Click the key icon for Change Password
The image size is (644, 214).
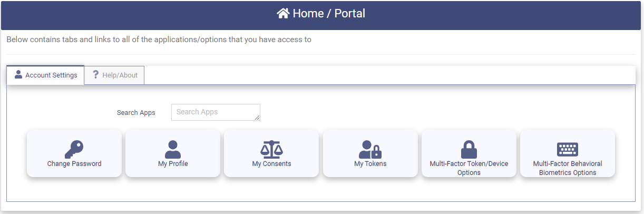tap(74, 150)
